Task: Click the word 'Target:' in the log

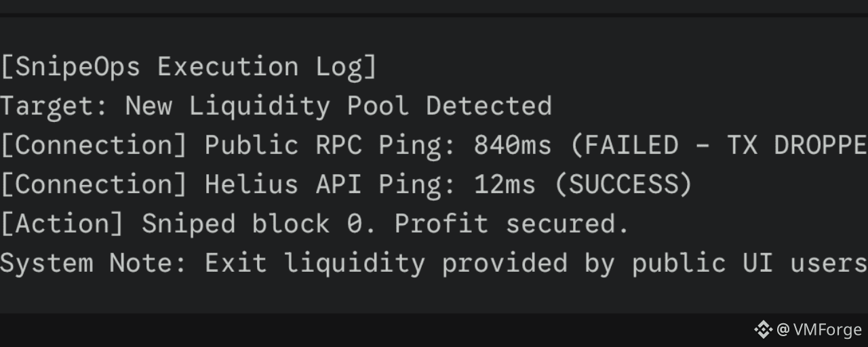Action: point(55,106)
